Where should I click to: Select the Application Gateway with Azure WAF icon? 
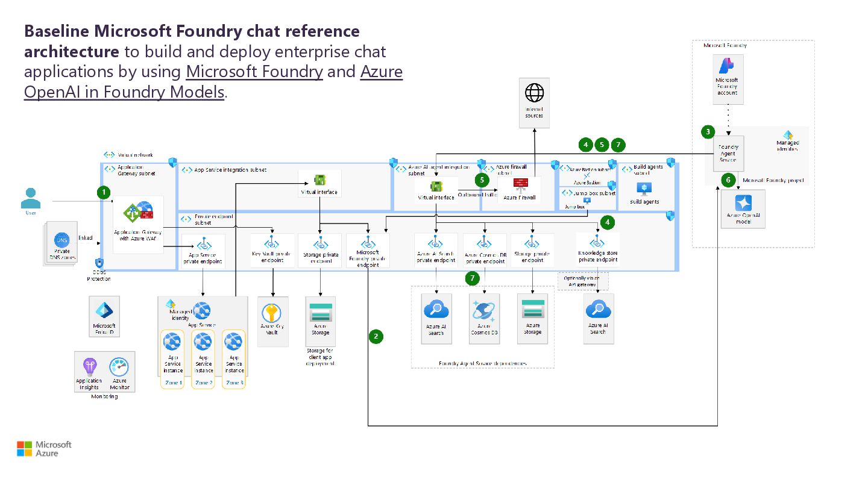pos(139,212)
